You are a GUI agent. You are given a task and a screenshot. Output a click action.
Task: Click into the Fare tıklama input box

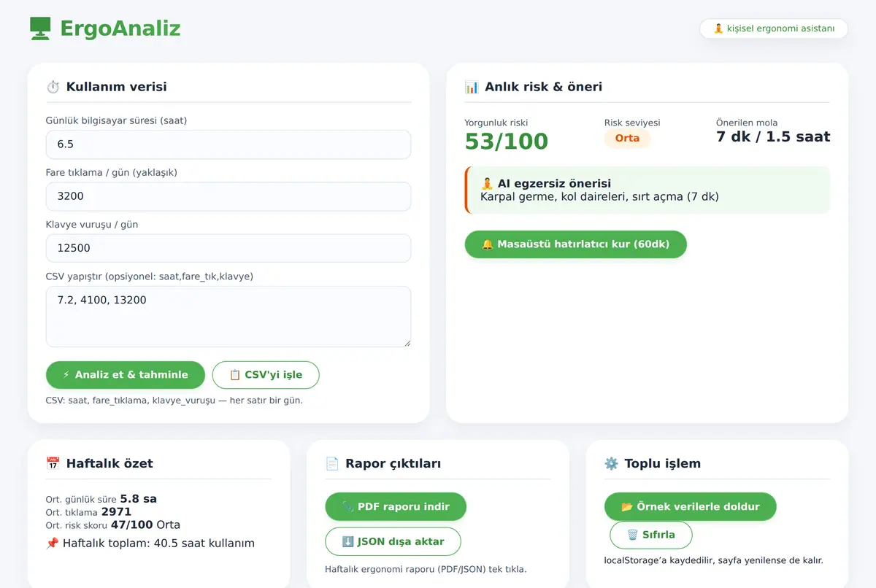pyautogui.click(x=228, y=196)
